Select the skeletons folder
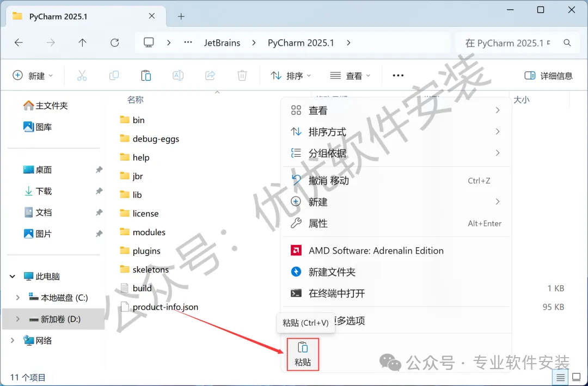This screenshot has height=386, width=588. pos(144,269)
